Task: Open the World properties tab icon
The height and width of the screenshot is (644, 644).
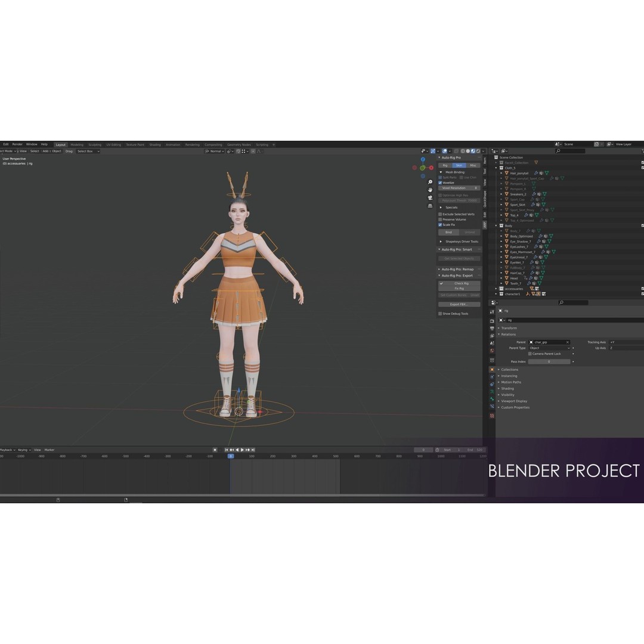Action: coord(492,351)
